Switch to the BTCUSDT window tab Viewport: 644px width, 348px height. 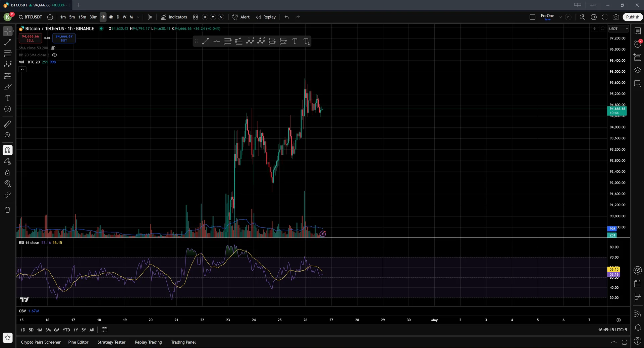tap(36, 5)
